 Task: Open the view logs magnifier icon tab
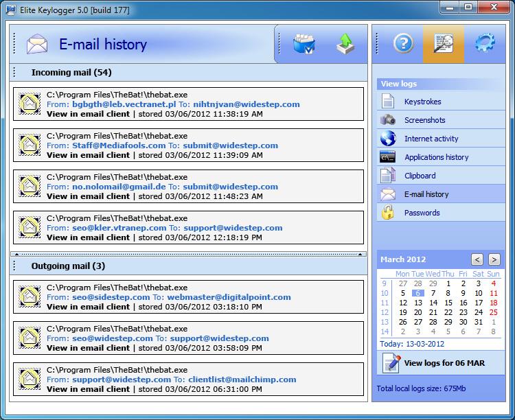pyautogui.click(x=443, y=44)
